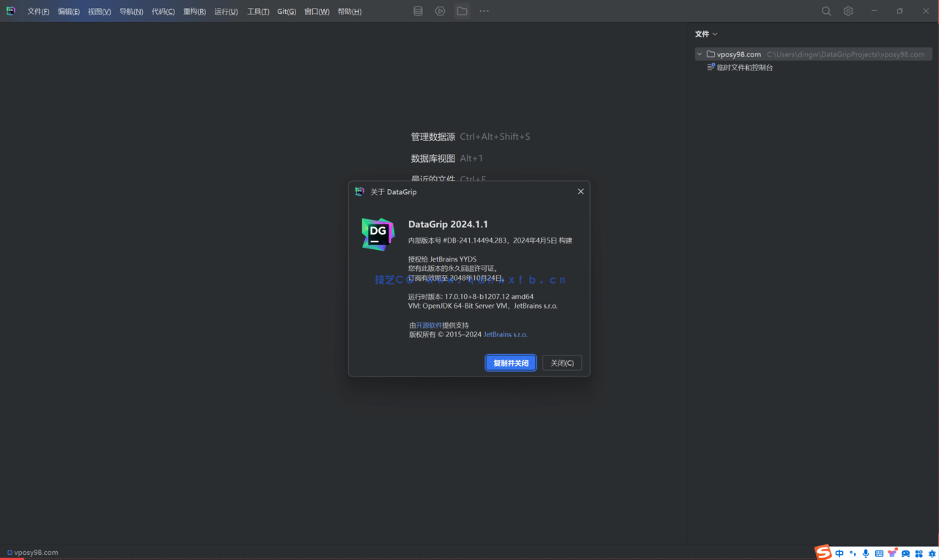The height and width of the screenshot is (560, 939).
Task: Click the DataGrip logo icon top left
Action: [x=10, y=11]
